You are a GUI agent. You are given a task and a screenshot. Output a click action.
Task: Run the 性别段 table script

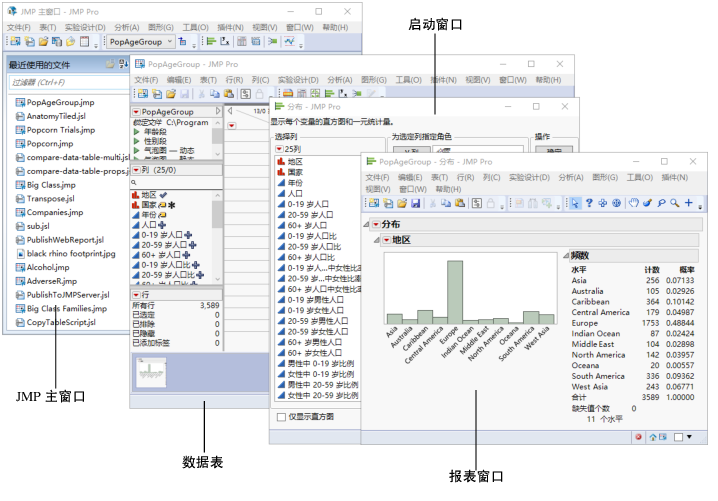[x=137, y=141]
